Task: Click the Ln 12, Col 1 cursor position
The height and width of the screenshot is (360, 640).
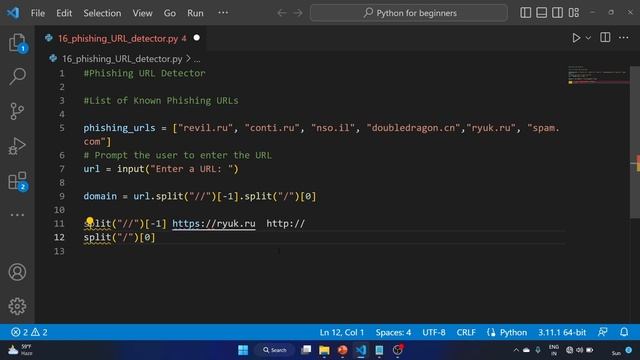Action: (342, 332)
